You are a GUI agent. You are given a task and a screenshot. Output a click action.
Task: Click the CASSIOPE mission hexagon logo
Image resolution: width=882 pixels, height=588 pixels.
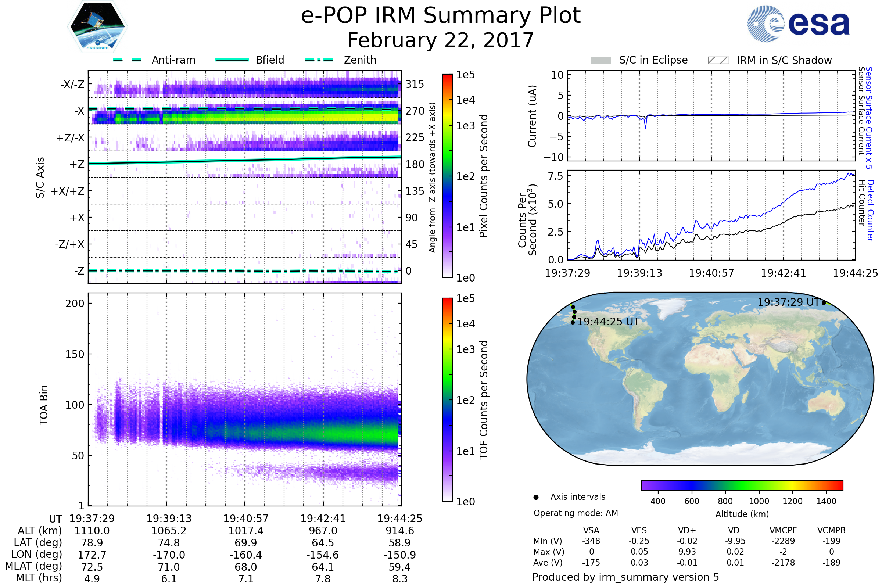(x=97, y=27)
